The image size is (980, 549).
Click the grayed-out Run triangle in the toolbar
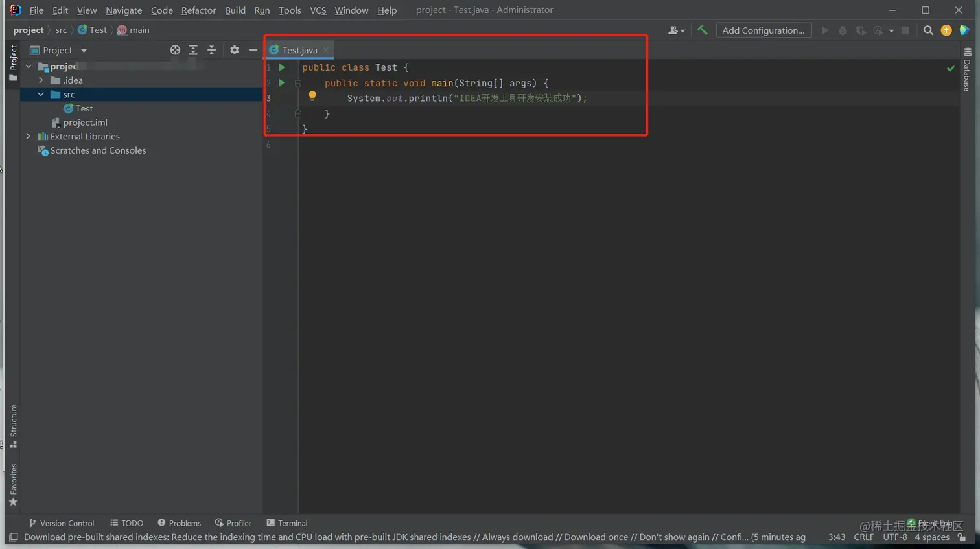click(x=824, y=30)
